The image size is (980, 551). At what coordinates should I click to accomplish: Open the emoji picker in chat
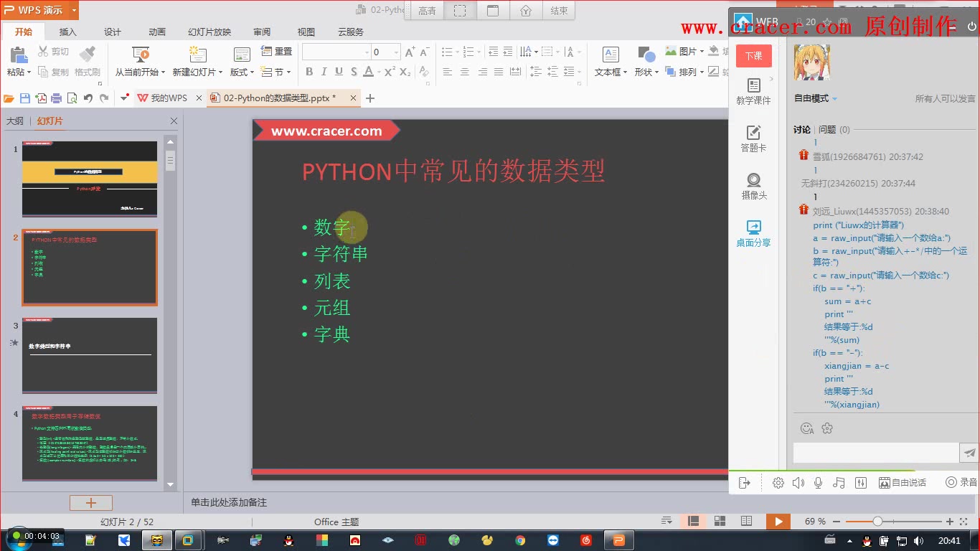point(807,428)
